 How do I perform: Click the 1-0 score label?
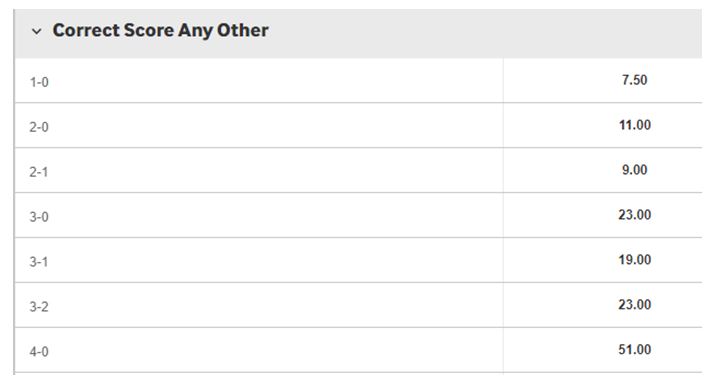pos(39,82)
